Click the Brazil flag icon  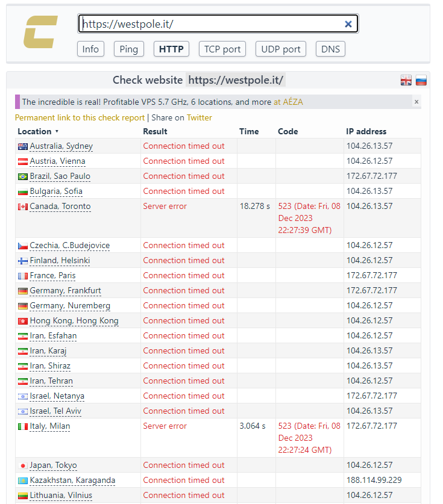(23, 176)
